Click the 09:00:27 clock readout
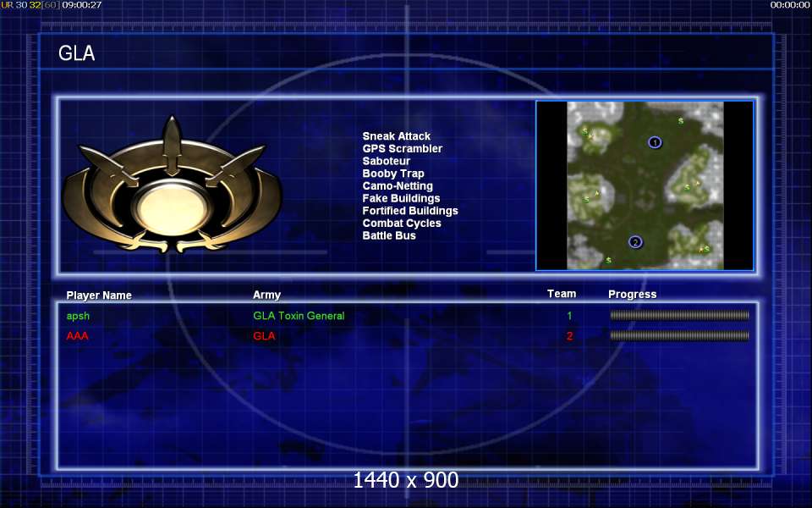Screen dimensions: 812x508 (82, 5)
